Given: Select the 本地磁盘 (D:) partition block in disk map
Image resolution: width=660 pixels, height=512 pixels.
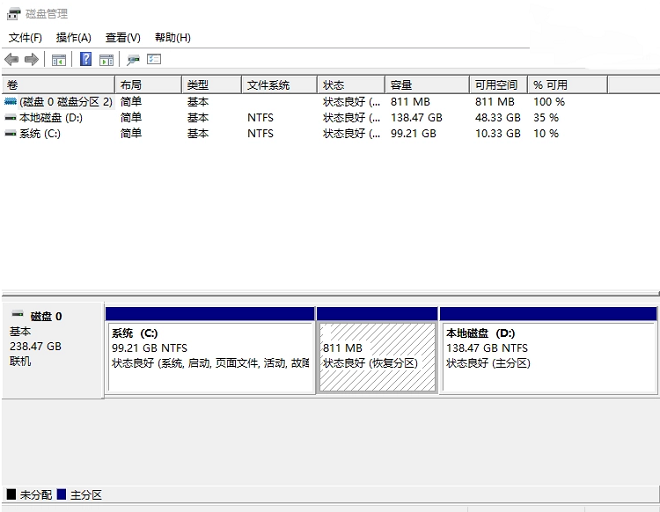Looking at the screenshot, I should tap(547, 356).
